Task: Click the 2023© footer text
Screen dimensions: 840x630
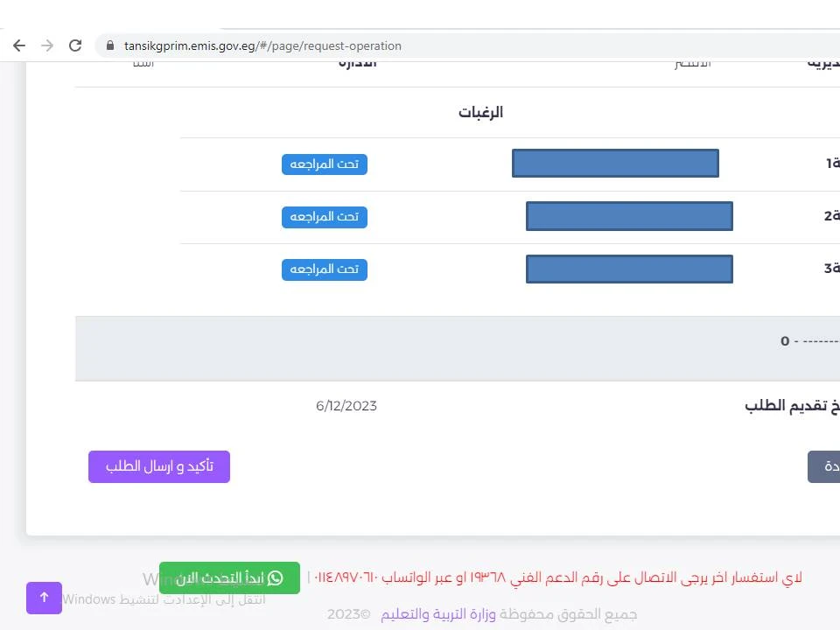Action: point(348,614)
